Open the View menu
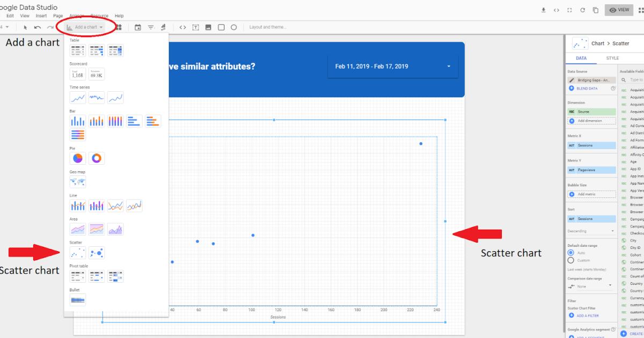Viewport: 644px width, 338px height. coord(25,16)
